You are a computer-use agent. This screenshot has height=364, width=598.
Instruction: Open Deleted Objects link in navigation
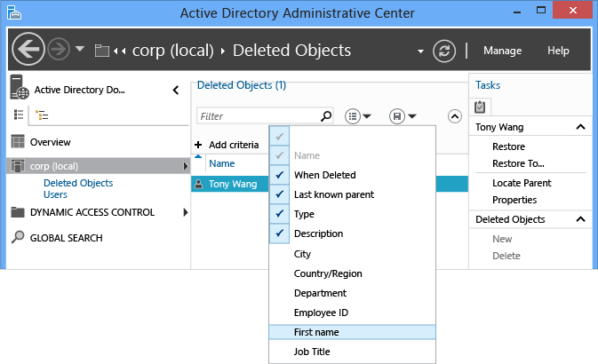click(78, 183)
